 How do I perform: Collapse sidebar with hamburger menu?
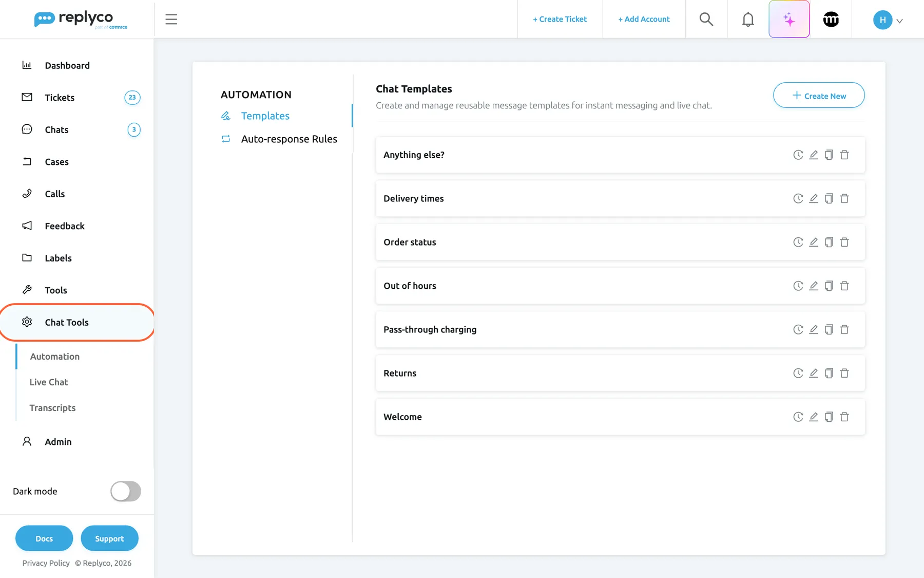coord(171,19)
